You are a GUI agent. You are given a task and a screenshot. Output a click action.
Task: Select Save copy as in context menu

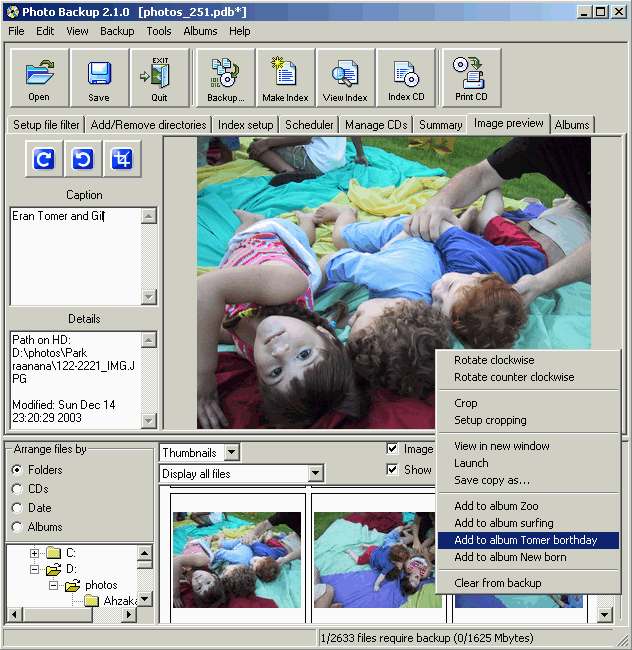point(492,480)
